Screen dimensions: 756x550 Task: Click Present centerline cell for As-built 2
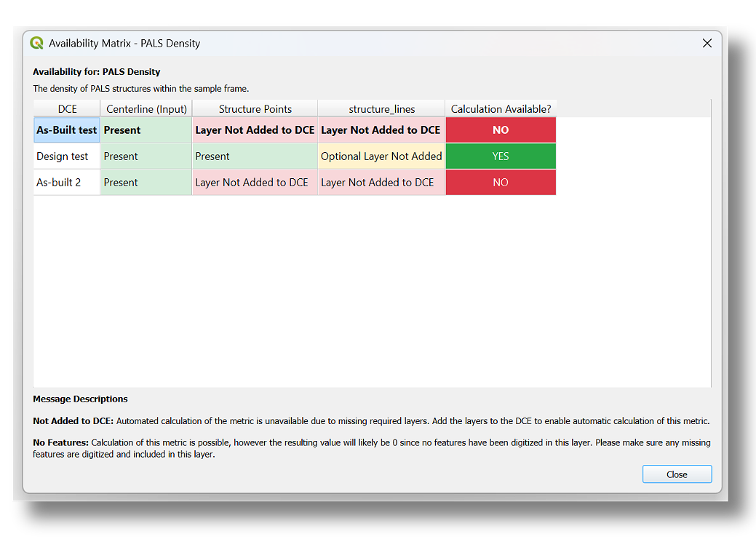point(146,182)
